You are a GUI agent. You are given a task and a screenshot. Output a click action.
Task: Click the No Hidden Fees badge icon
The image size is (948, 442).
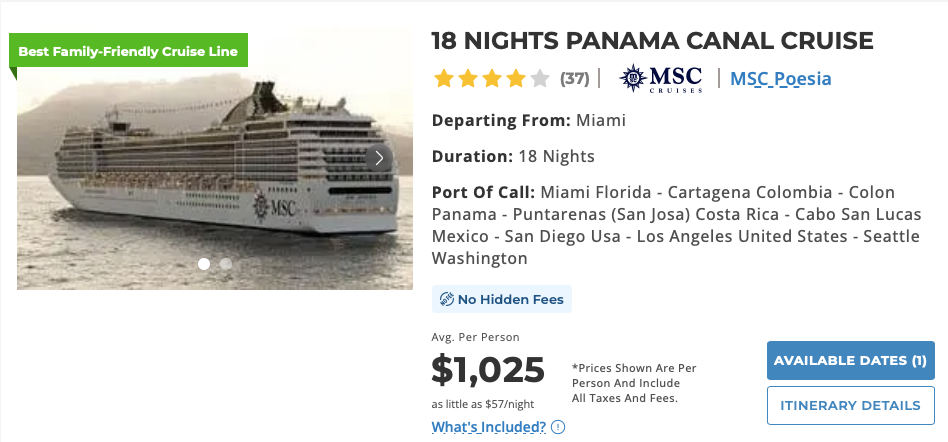[x=446, y=299]
